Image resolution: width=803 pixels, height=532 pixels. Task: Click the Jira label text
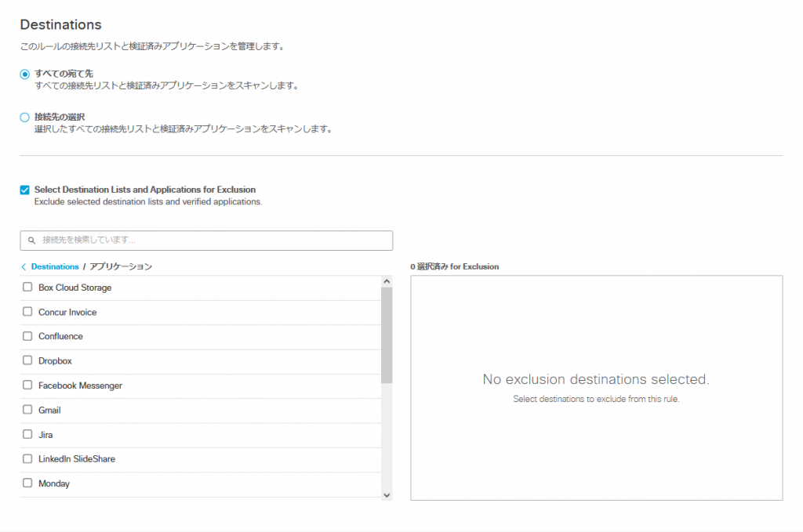45,435
